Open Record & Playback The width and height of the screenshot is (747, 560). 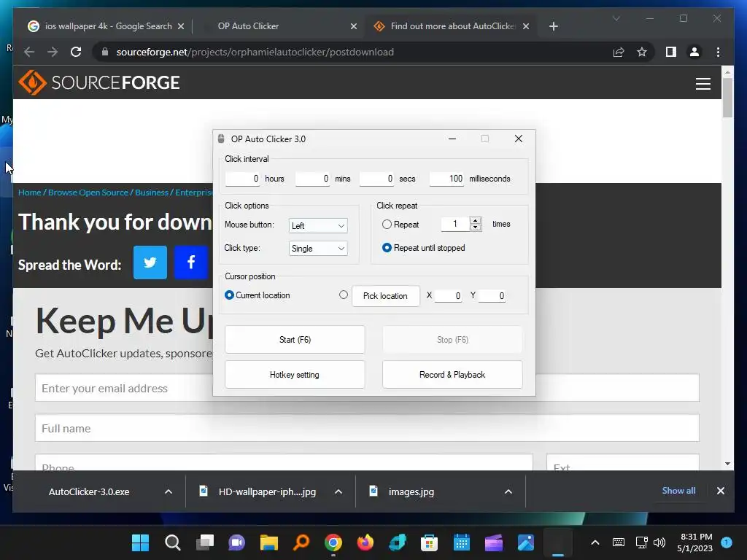pyautogui.click(x=452, y=375)
